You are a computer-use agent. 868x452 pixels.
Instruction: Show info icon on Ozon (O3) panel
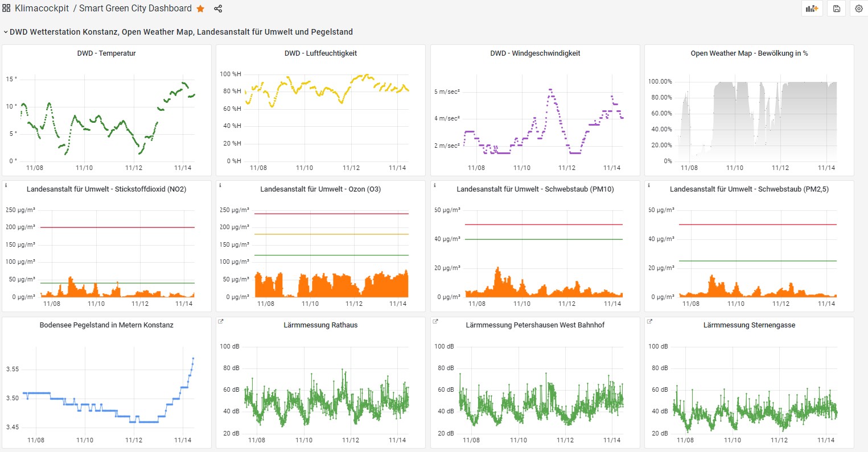pyautogui.click(x=220, y=185)
